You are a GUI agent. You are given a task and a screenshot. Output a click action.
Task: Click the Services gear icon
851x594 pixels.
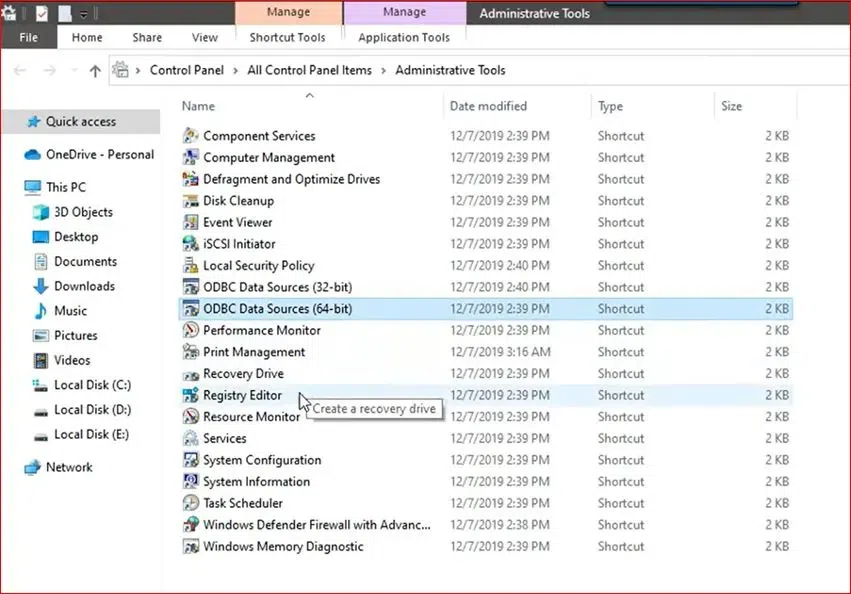pos(190,438)
